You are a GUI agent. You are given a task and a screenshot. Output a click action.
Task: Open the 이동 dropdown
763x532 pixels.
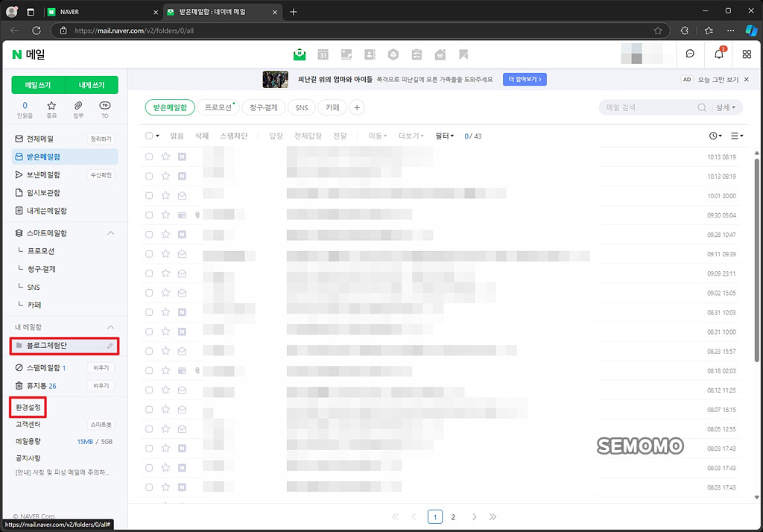(x=378, y=136)
